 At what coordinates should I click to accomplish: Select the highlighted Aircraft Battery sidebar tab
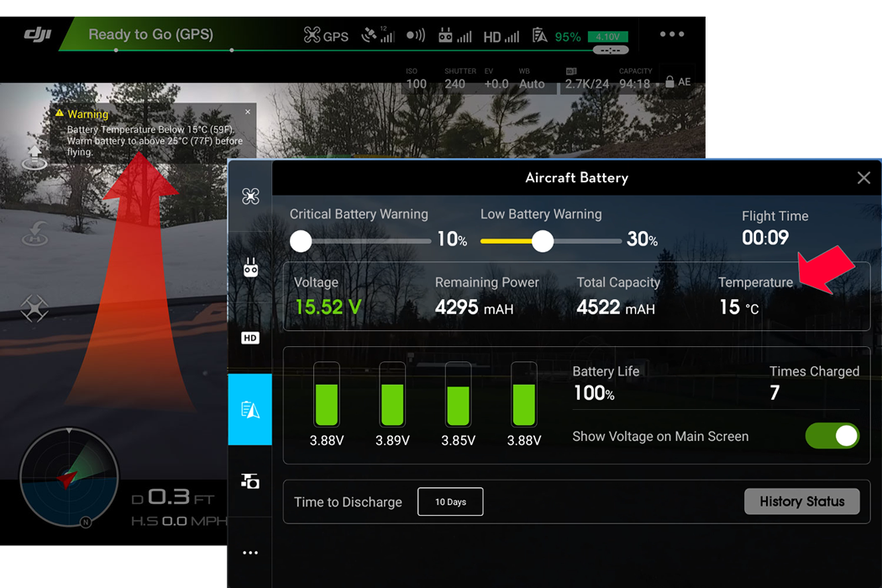249,409
